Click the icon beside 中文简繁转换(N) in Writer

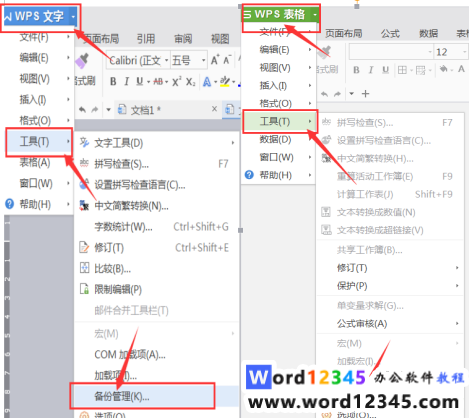click(84, 205)
